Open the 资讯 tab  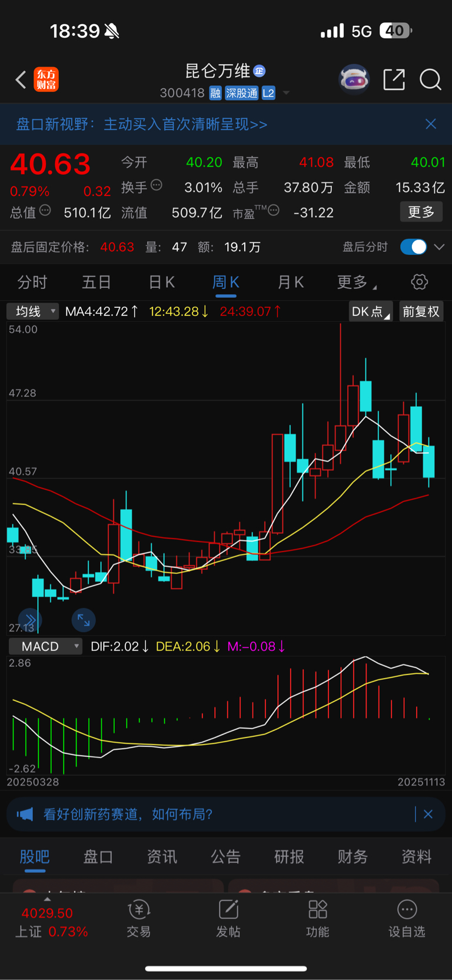162,856
